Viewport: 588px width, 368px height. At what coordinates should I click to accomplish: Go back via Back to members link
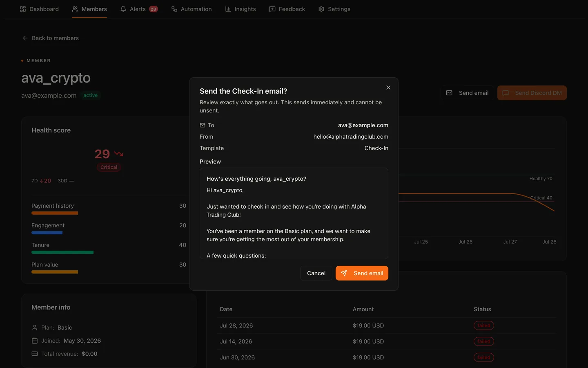(51, 38)
